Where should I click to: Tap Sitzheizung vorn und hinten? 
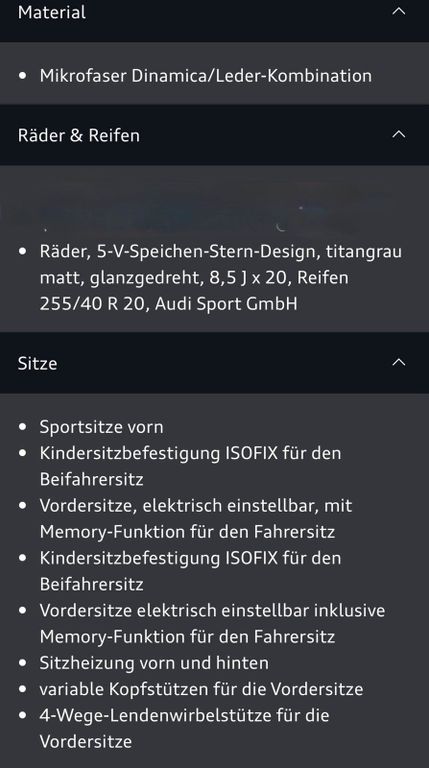(154, 663)
